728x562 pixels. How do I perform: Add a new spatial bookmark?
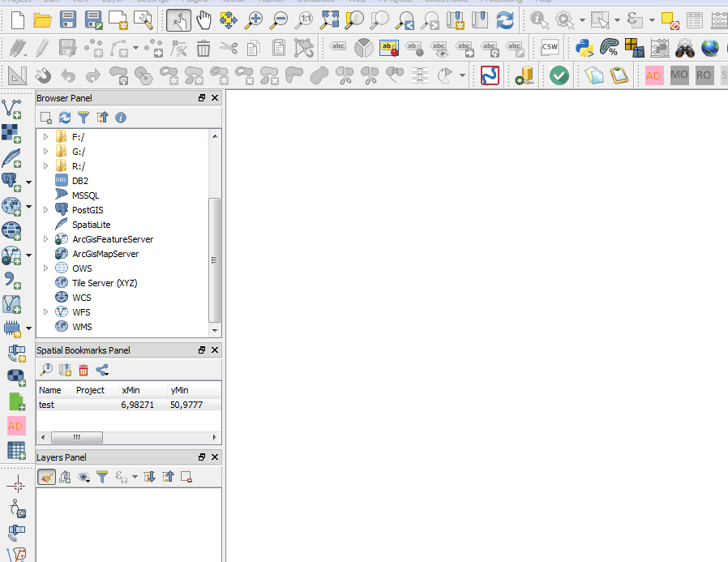65,370
